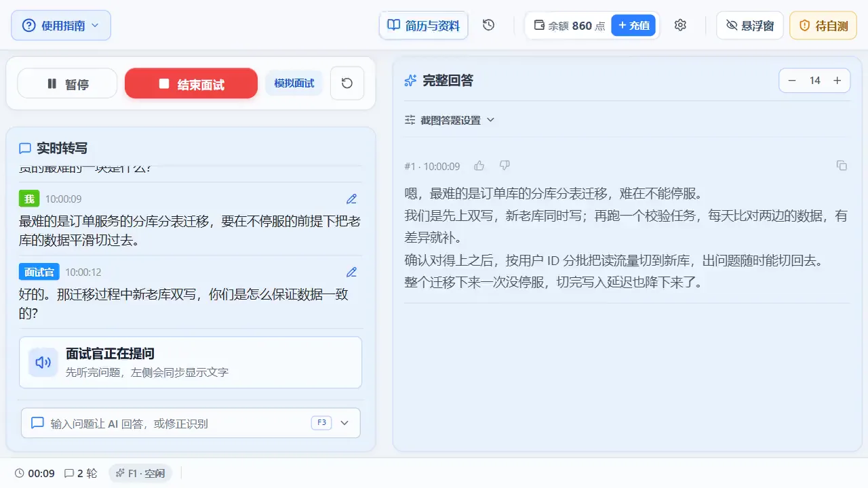Image resolution: width=868 pixels, height=488 pixels.
Task: Open settings gear icon
Action: tap(680, 25)
